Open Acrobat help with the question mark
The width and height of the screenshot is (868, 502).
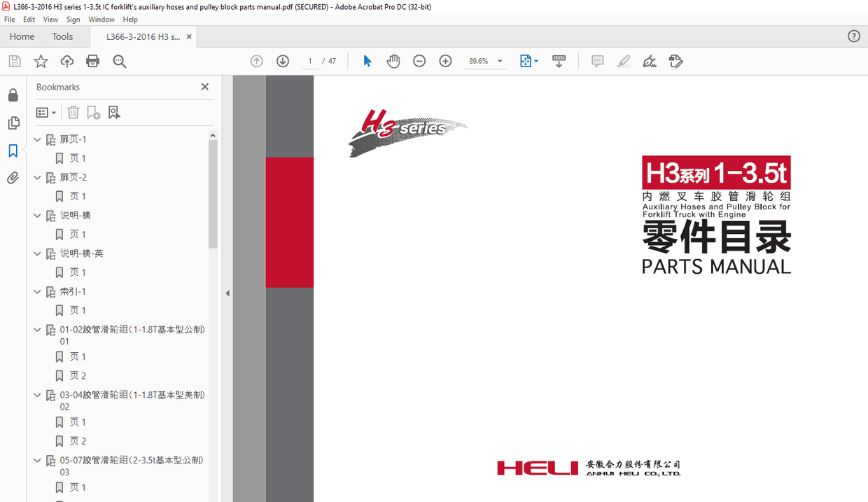pos(853,36)
